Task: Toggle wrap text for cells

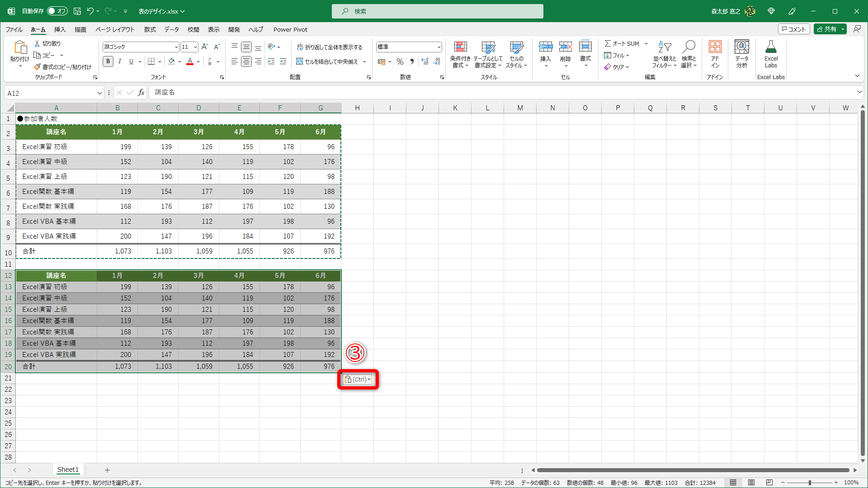Action: (330, 47)
